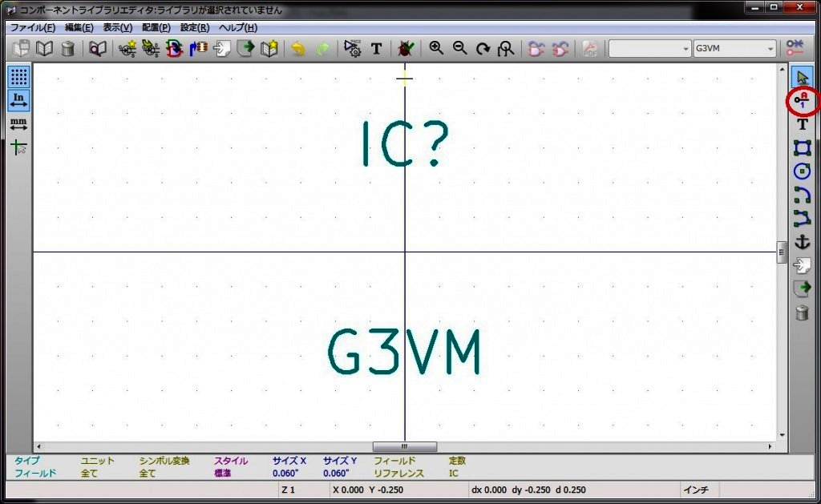Click delete component trash icon in top toolbar

tap(67, 48)
